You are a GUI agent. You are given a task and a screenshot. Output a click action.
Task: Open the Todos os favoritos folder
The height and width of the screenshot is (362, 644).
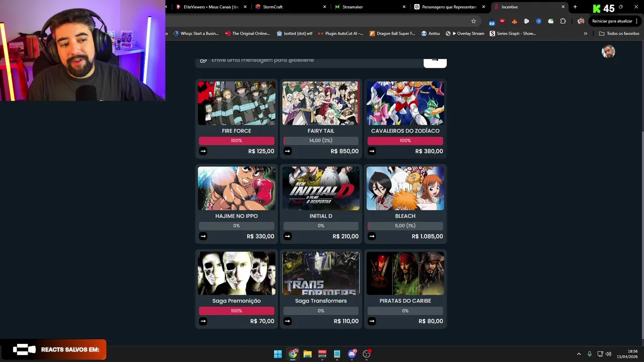coord(619,34)
